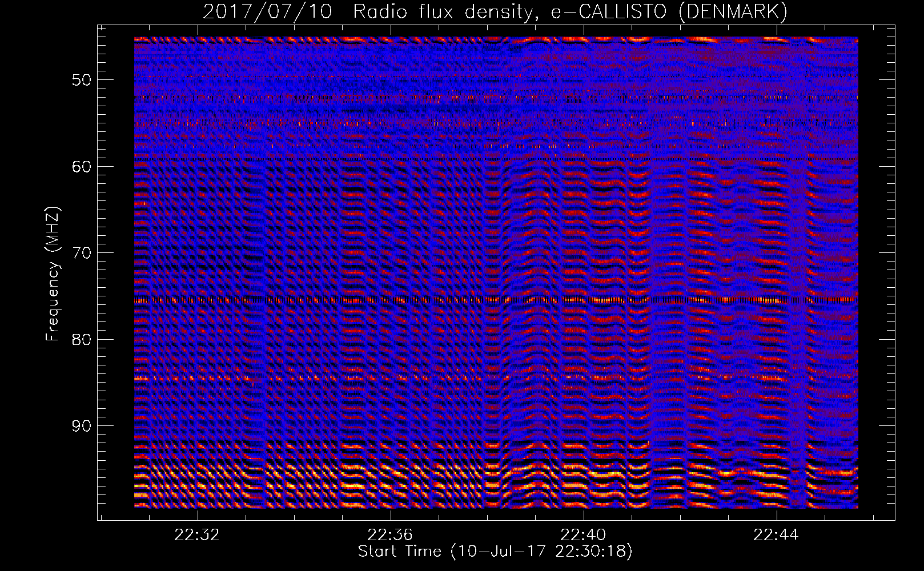Click the 80 frequency tick label
This screenshot has width=924, height=571.
pos(82,340)
